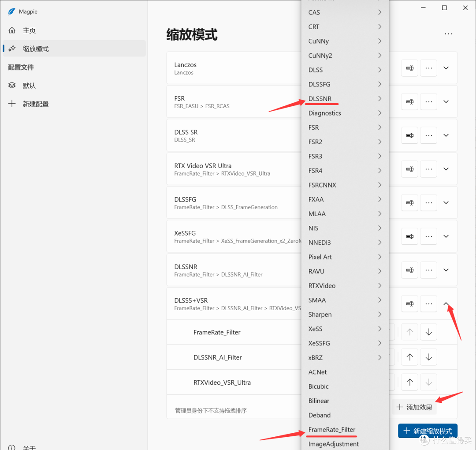Open the FSR2 submenu

coord(345,142)
